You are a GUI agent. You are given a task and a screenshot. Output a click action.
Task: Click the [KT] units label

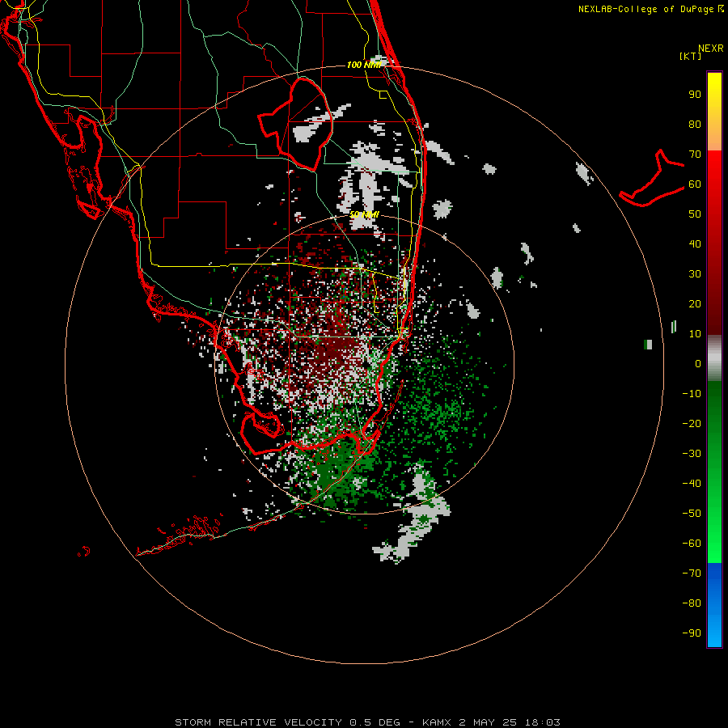[x=691, y=56]
